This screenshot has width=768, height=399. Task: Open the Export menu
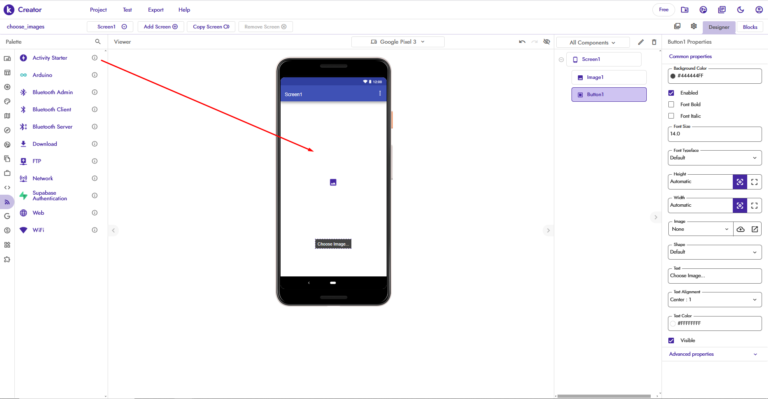(156, 10)
